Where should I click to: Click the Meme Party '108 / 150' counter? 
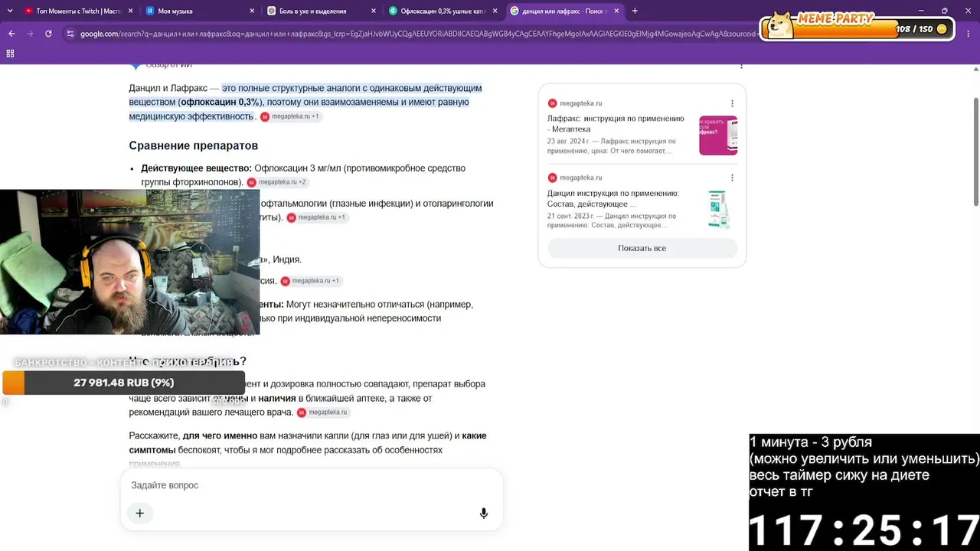914,29
